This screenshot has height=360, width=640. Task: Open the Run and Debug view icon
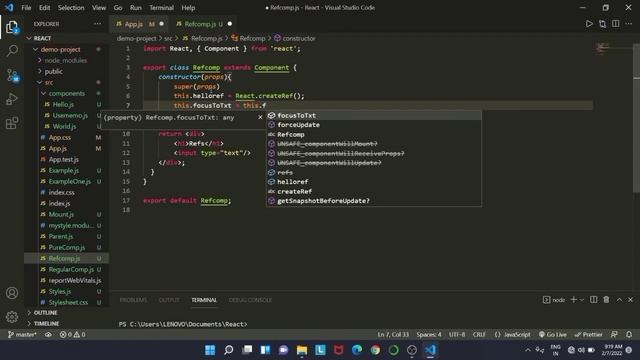(12, 99)
